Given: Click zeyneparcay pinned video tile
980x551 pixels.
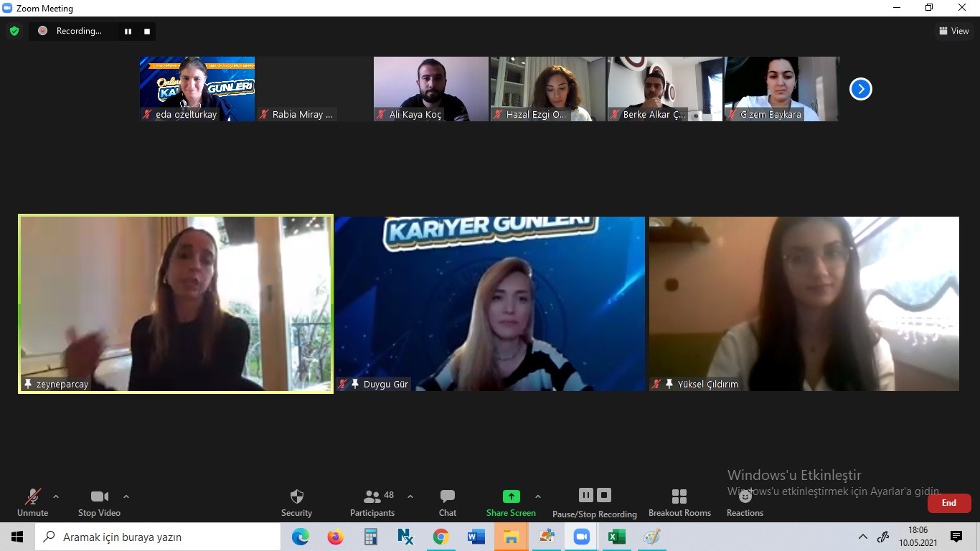Looking at the screenshot, I should [176, 303].
